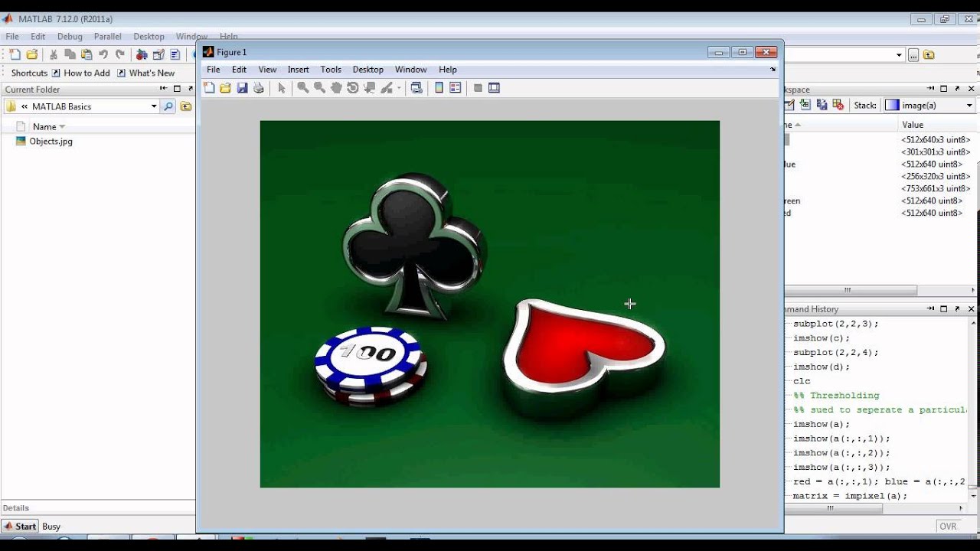The width and height of the screenshot is (980, 551).
Task: Click Open File icon in MATLAB main toolbar
Action: pyautogui.click(x=31, y=54)
